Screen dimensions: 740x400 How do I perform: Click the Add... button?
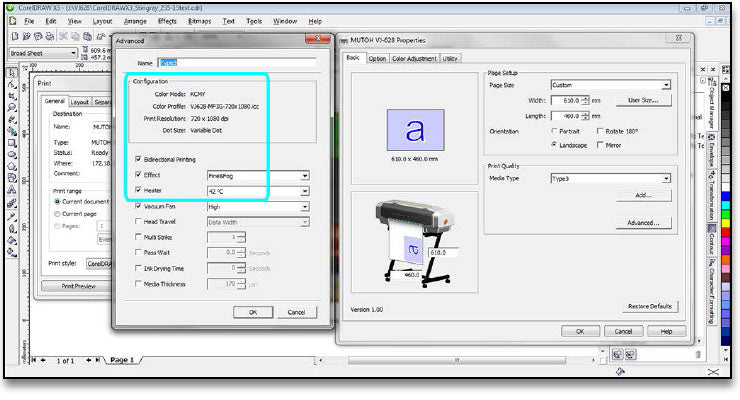coord(643,195)
